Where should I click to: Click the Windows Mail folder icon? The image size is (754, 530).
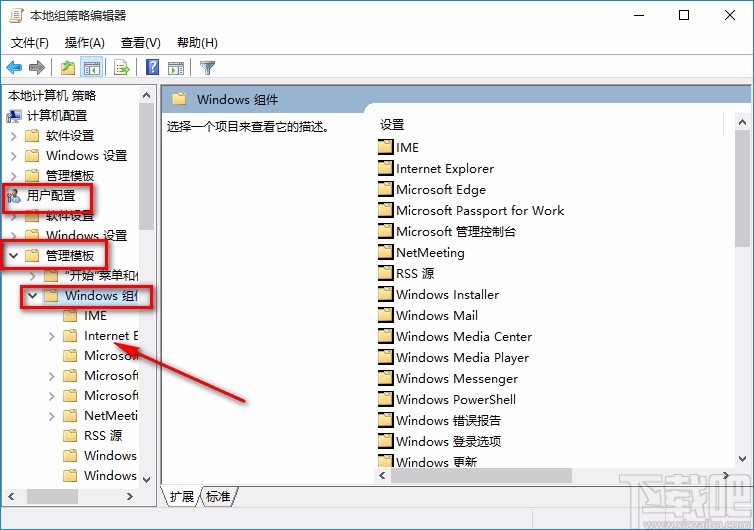click(385, 315)
